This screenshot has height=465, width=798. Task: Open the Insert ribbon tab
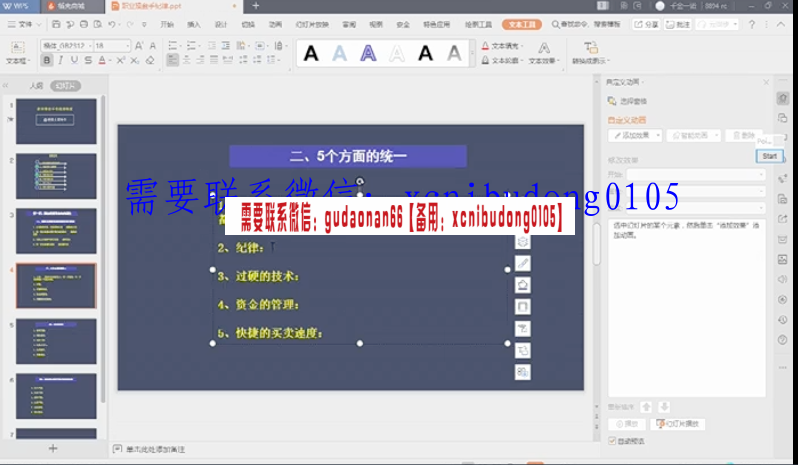(194, 23)
